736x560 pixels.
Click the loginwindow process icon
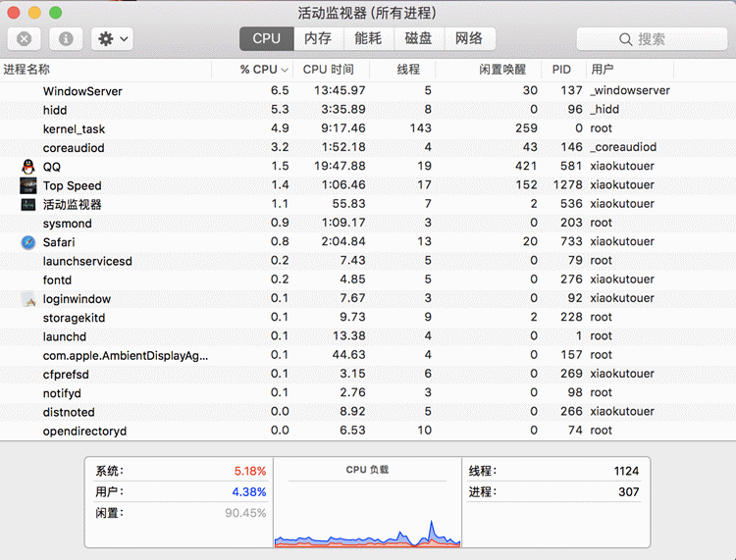29,299
